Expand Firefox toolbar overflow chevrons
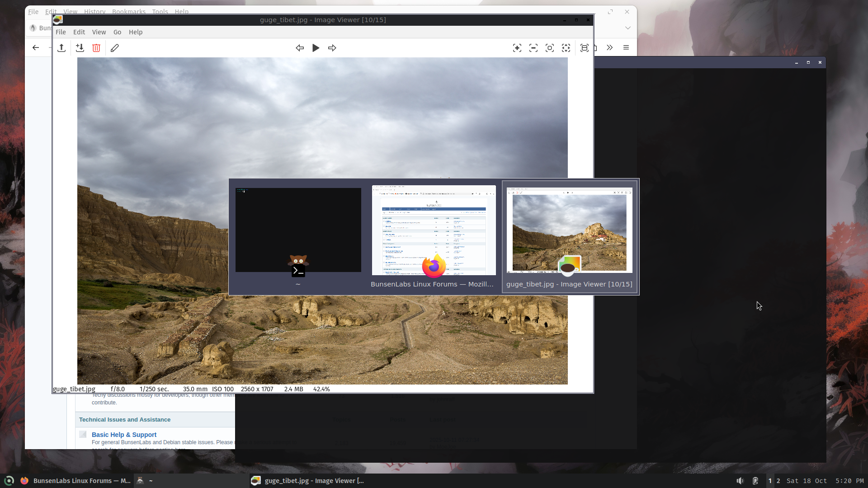Viewport: 868px width, 488px height. click(x=610, y=47)
